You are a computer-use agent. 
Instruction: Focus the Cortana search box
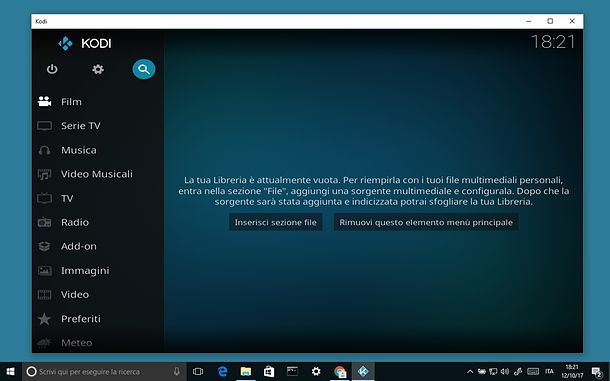[104, 372]
